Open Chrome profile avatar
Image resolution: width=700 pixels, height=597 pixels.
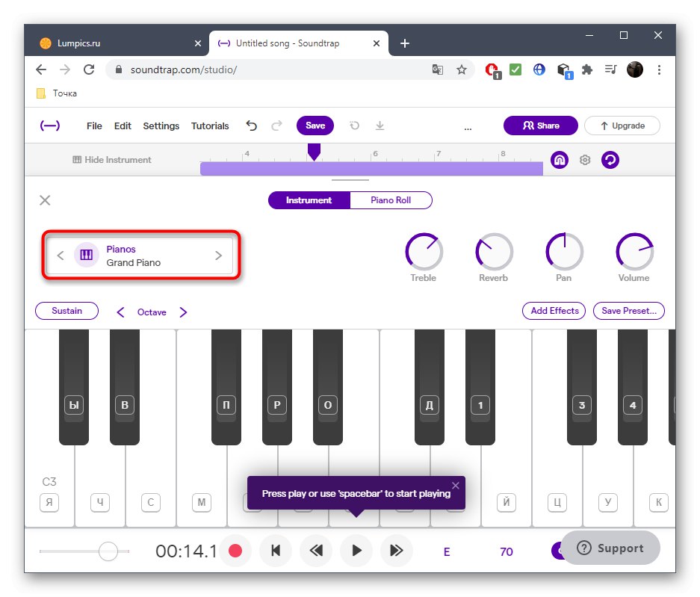tap(635, 69)
